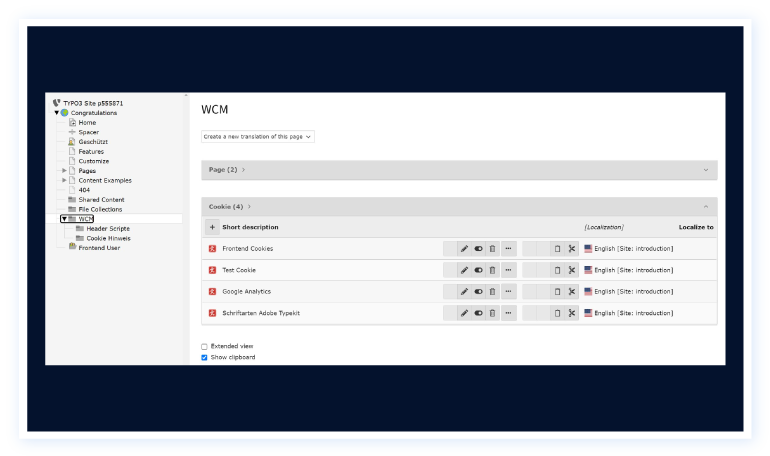Uncheck the Show clipboard checkbox
The width and height of the screenshot is (770, 456).
(204, 358)
